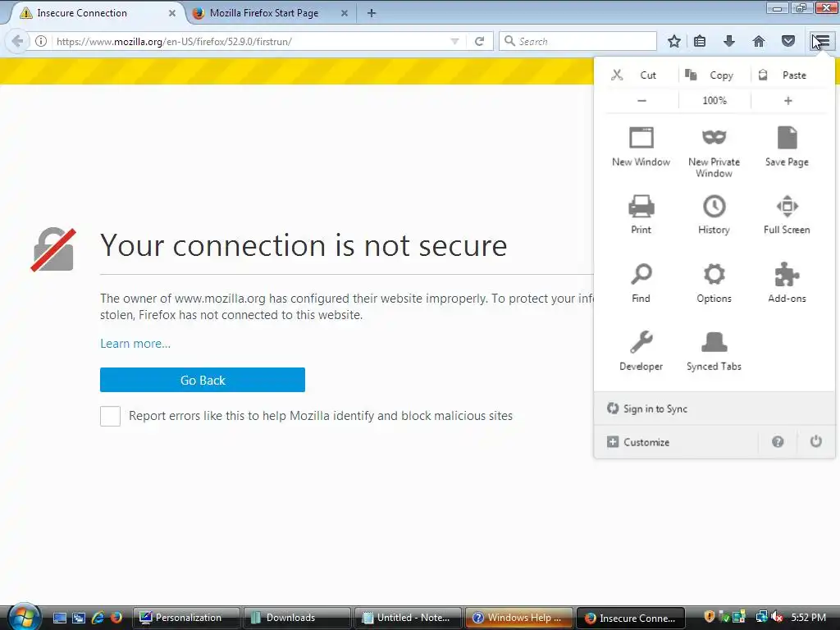Switch to Downloads window in taskbar
Viewport: 840px width, 630px height.
coord(297,618)
